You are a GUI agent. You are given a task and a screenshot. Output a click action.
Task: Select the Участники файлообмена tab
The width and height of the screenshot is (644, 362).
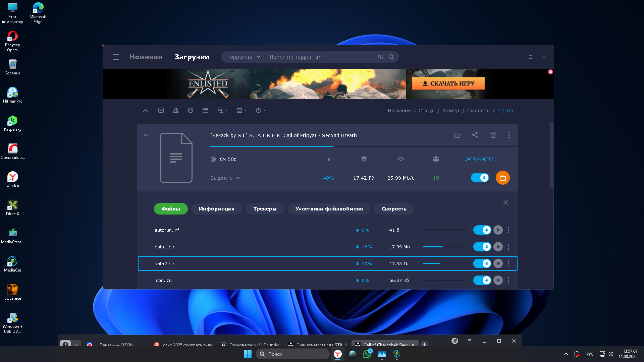[x=329, y=209]
